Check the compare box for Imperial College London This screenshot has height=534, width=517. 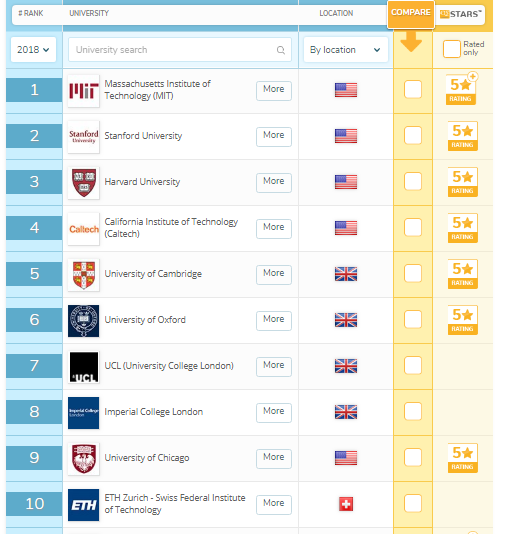pos(413,411)
